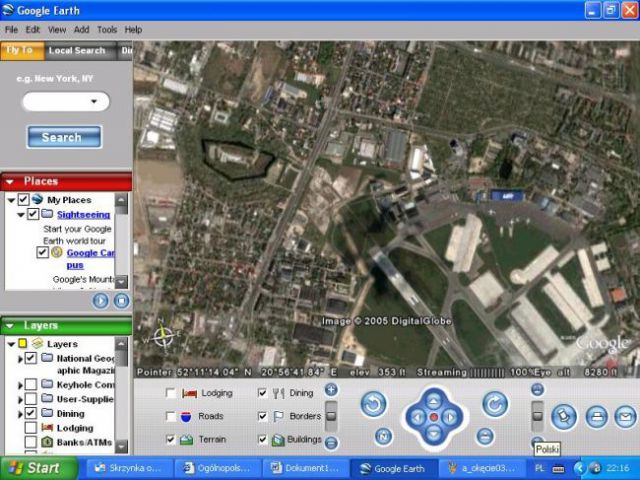Collapse Sightseeing tree node

[x=20, y=215]
